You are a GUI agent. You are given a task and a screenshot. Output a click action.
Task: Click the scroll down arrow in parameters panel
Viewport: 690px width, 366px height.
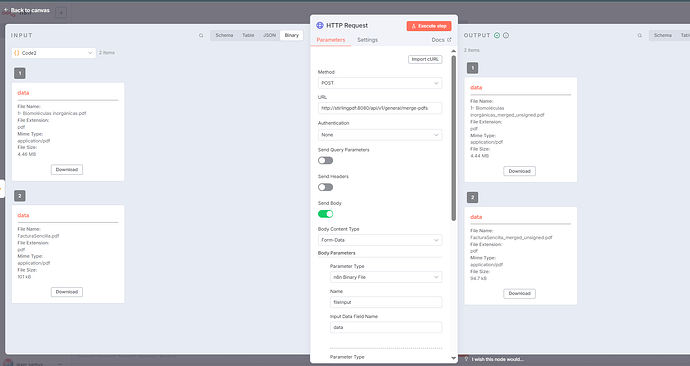point(454,359)
